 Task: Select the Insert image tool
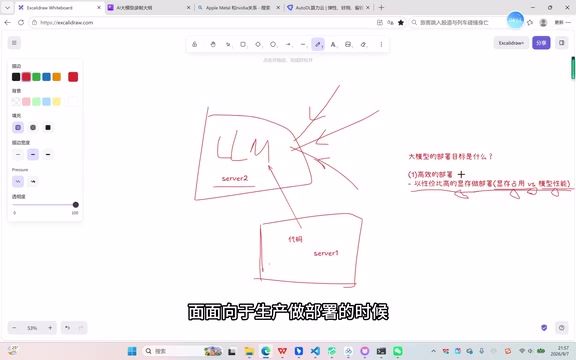pyautogui.click(x=348, y=44)
